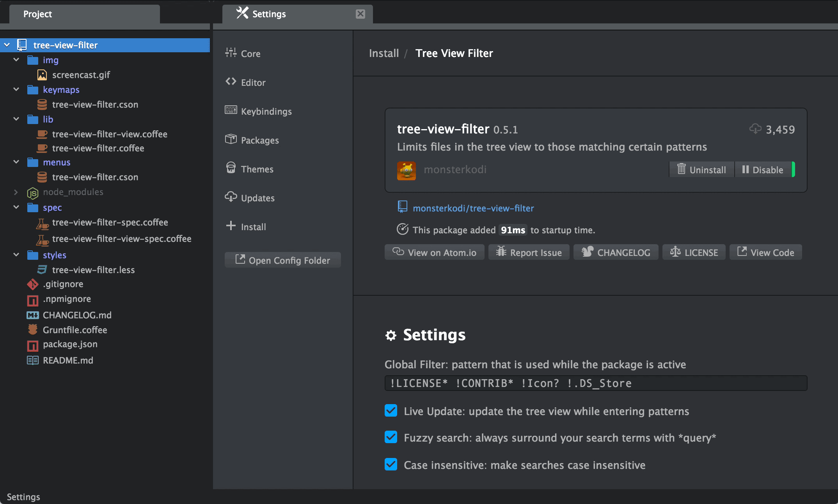Click the Open Config Folder icon
Screen dimensions: 838x504
pyautogui.click(x=240, y=260)
